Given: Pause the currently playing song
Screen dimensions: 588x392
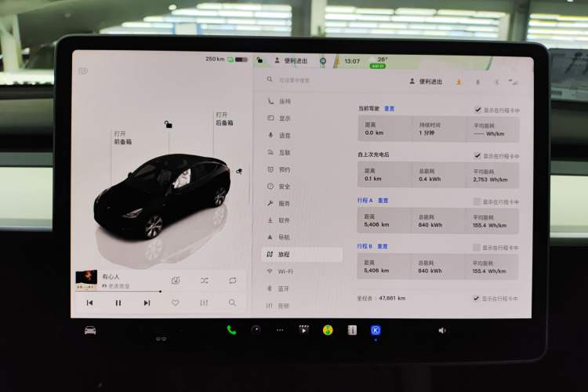Looking at the screenshot, I should coord(118,303).
